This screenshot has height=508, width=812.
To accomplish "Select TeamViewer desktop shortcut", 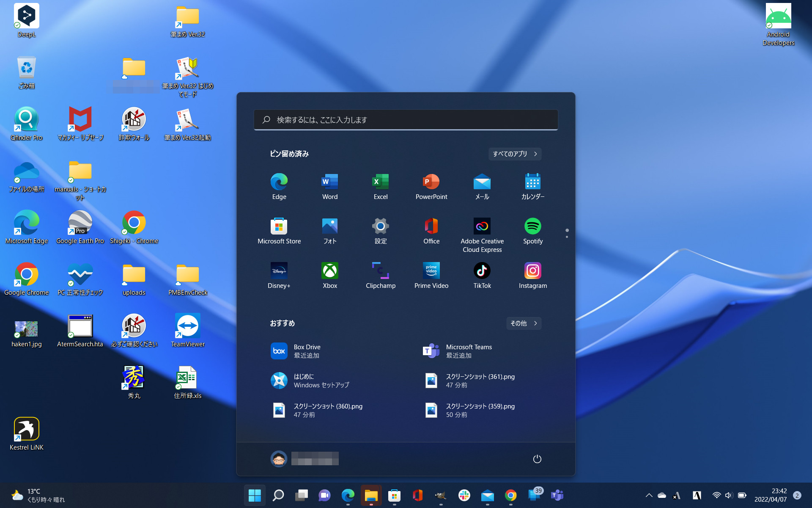I will (188, 331).
